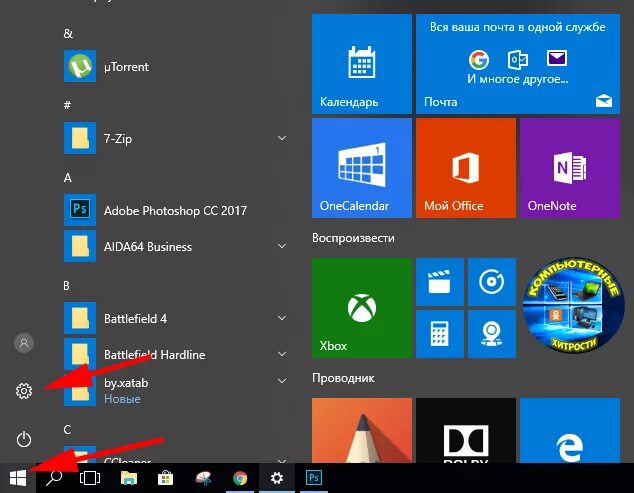
Task: Open the 7-Zip folder entry
Action: coord(176,138)
